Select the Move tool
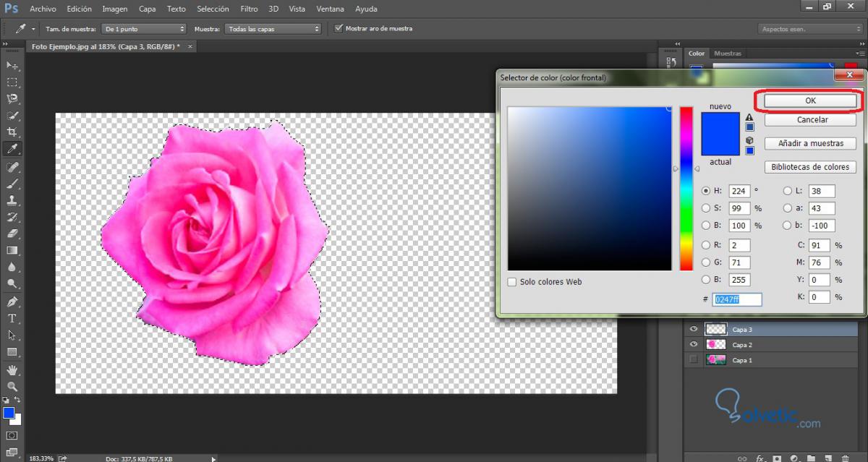This screenshot has height=462, width=868. pos(12,65)
